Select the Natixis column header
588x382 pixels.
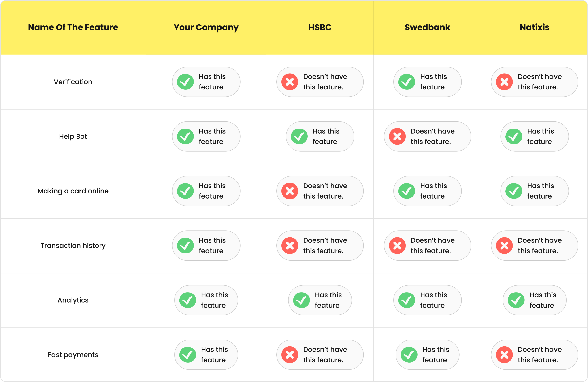[535, 27]
